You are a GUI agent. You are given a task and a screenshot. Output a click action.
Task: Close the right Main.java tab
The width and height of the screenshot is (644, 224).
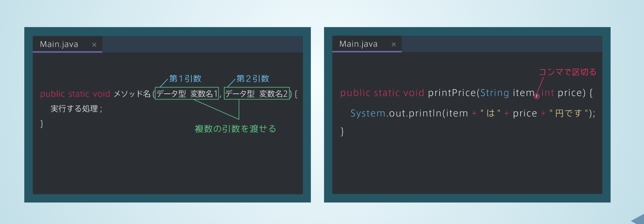click(394, 44)
